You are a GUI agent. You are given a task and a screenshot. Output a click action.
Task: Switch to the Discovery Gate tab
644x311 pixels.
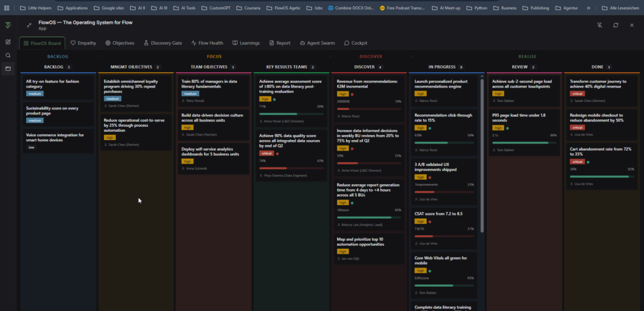tap(162, 43)
